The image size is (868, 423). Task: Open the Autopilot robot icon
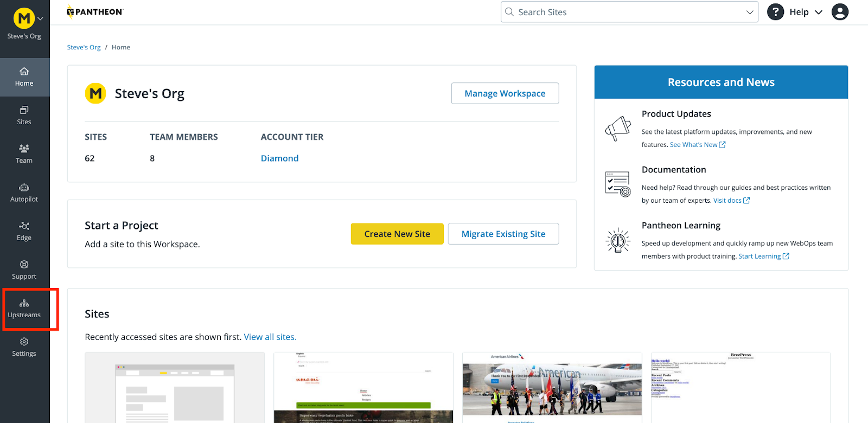click(x=24, y=187)
